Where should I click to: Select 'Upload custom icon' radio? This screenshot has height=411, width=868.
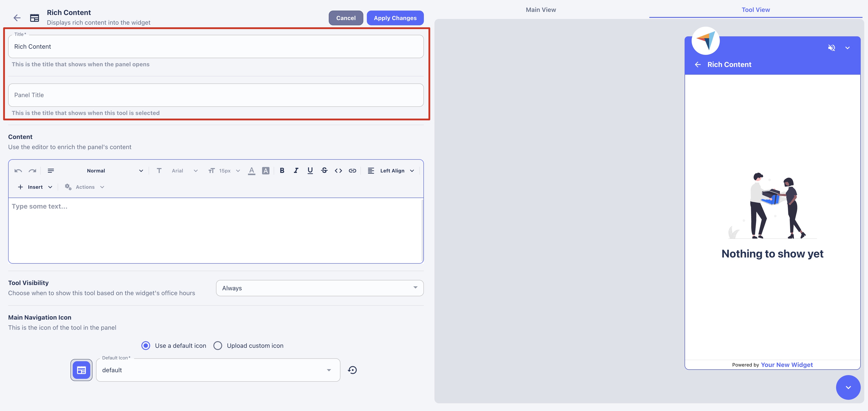[218, 346]
